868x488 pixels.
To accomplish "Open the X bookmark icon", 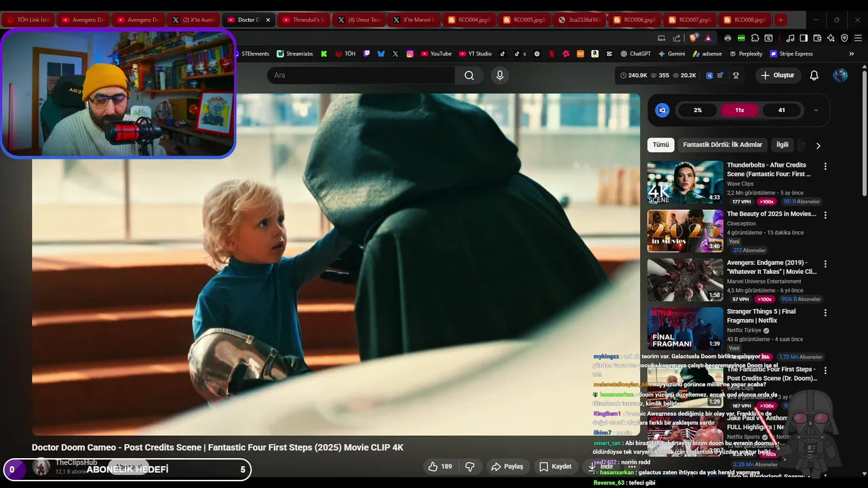I will (395, 54).
